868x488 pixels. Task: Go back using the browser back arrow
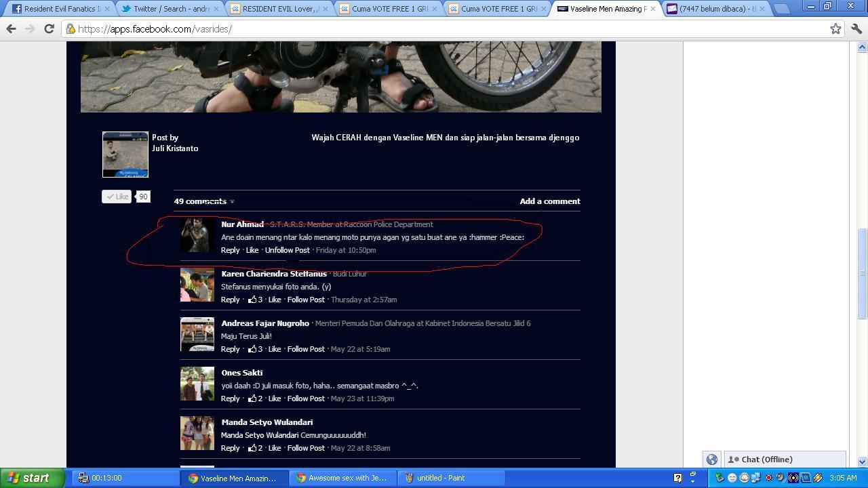pos(11,29)
